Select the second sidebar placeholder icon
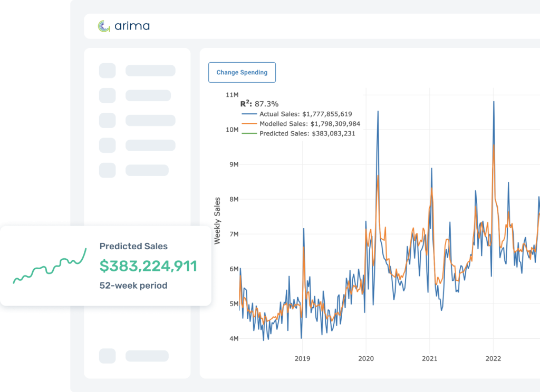Image resolution: width=540 pixels, height=392 pixels. pos(107,95)
